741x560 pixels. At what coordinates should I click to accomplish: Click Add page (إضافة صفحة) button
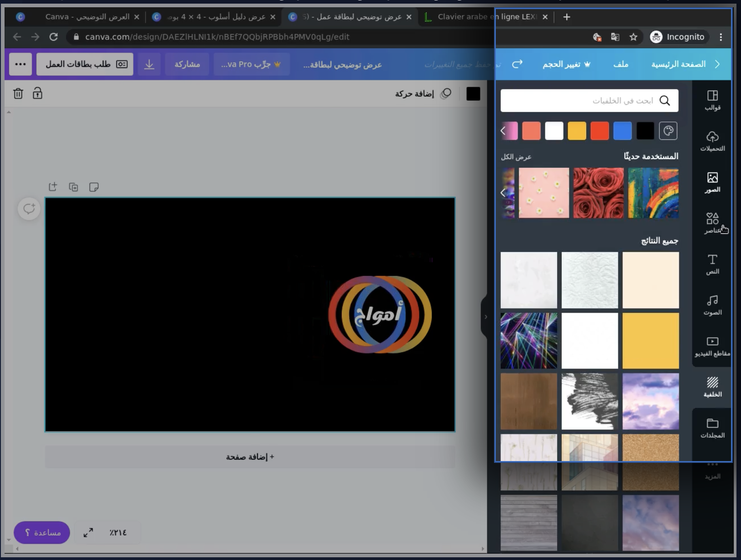(x=250, y=457)
